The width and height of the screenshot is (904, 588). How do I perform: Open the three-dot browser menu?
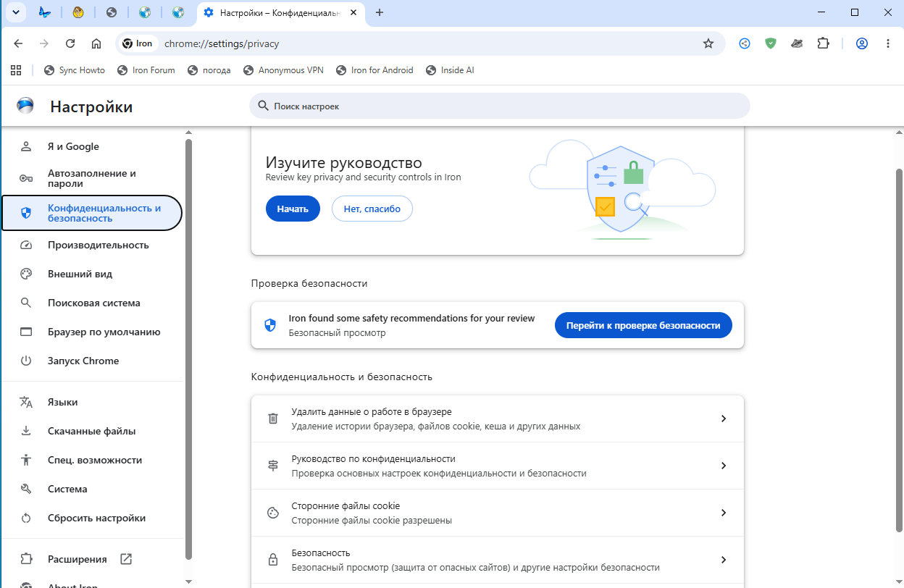pyautogui.click(x=888, y=43)
